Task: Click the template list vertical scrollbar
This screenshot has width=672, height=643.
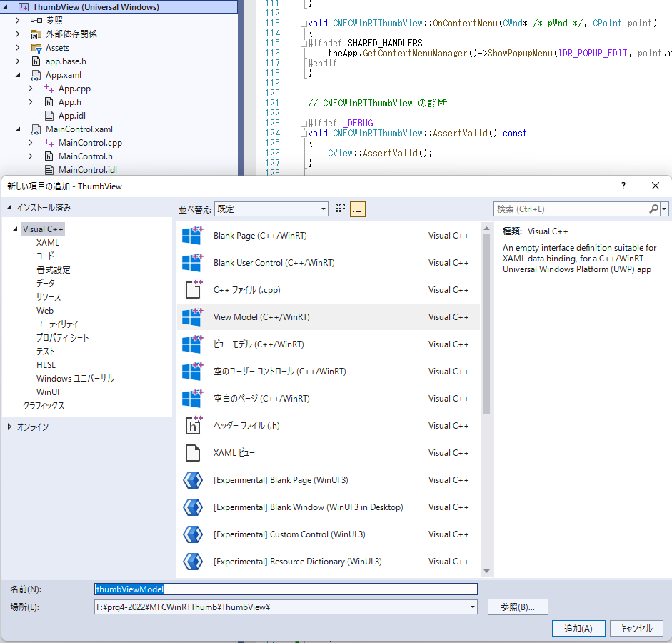Action: 486,324
